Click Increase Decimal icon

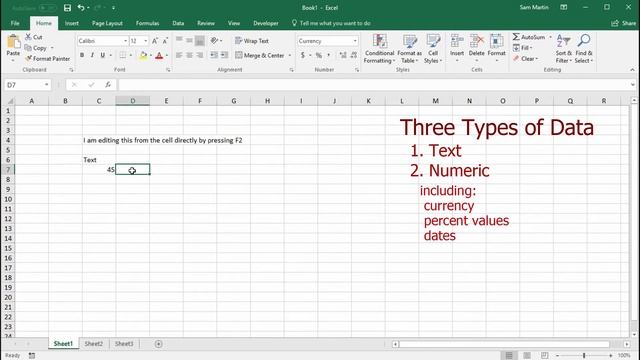point(343,55)
